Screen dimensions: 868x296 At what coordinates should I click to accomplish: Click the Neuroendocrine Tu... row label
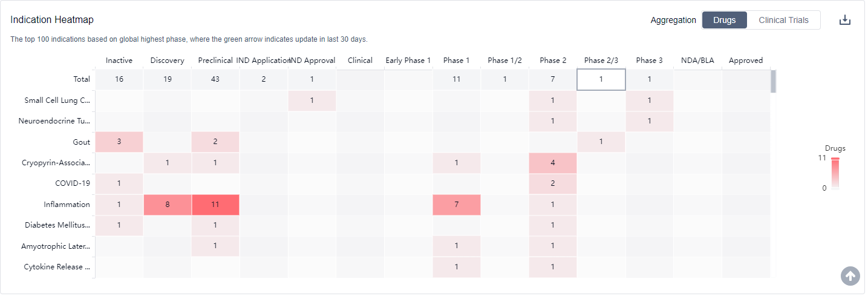(x=54, y=121)
